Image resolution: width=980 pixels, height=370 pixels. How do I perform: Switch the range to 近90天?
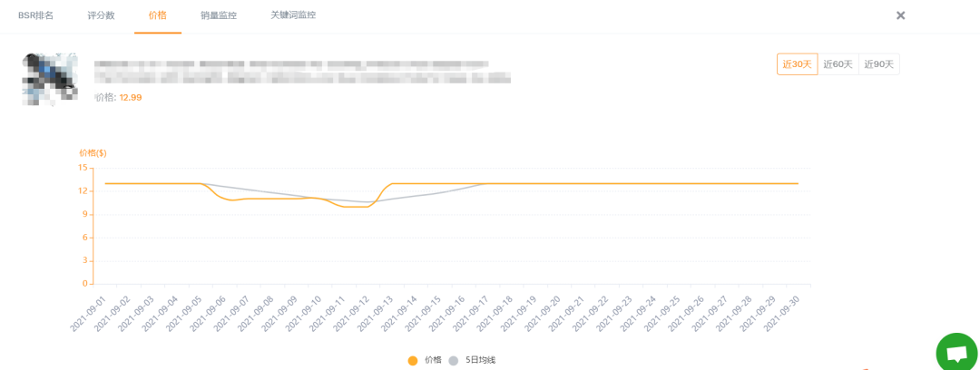878,64
